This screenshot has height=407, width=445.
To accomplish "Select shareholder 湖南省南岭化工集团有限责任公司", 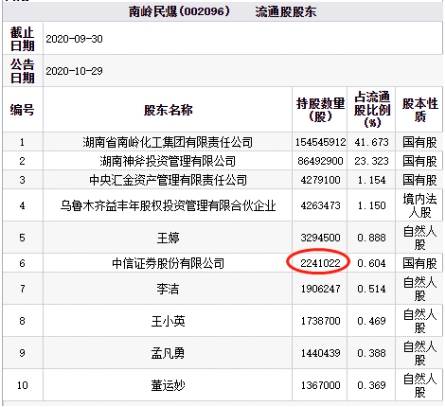I will (x=168, y=142).
